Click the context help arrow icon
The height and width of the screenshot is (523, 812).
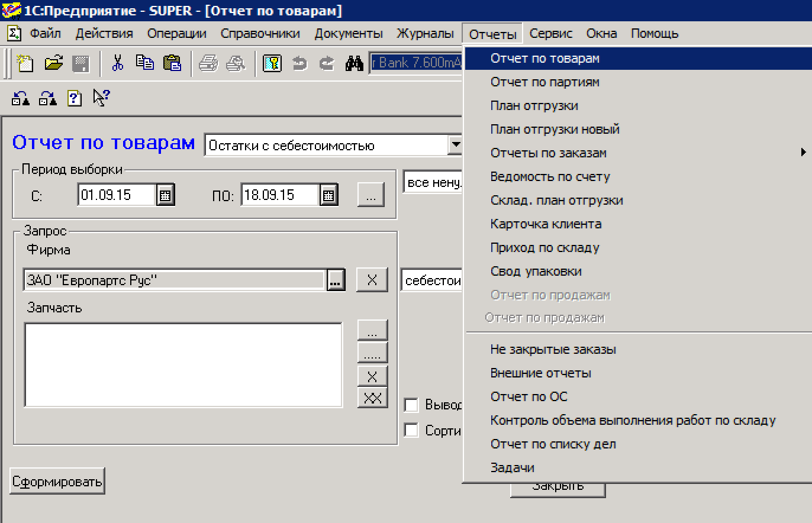[101, 98]
